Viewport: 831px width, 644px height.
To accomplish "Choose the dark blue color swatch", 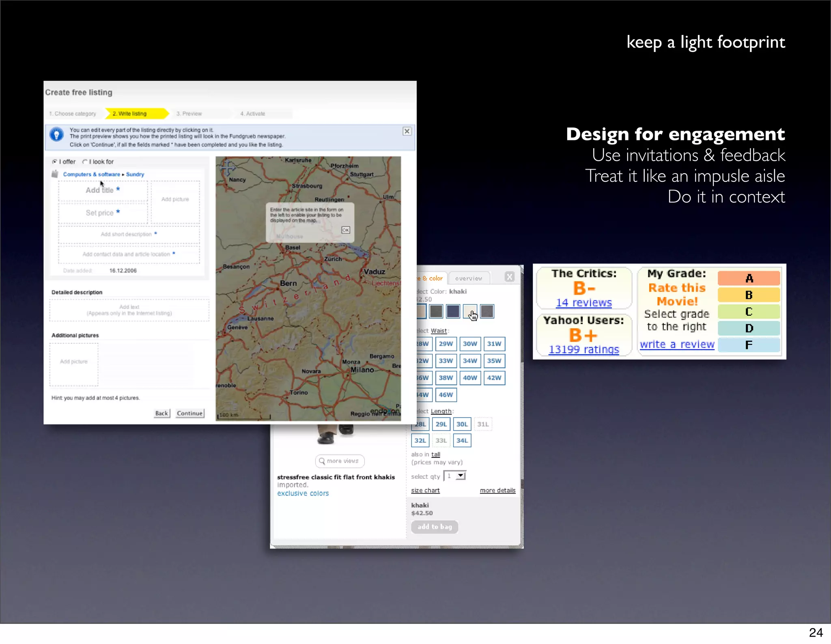I will click(453, 311).
